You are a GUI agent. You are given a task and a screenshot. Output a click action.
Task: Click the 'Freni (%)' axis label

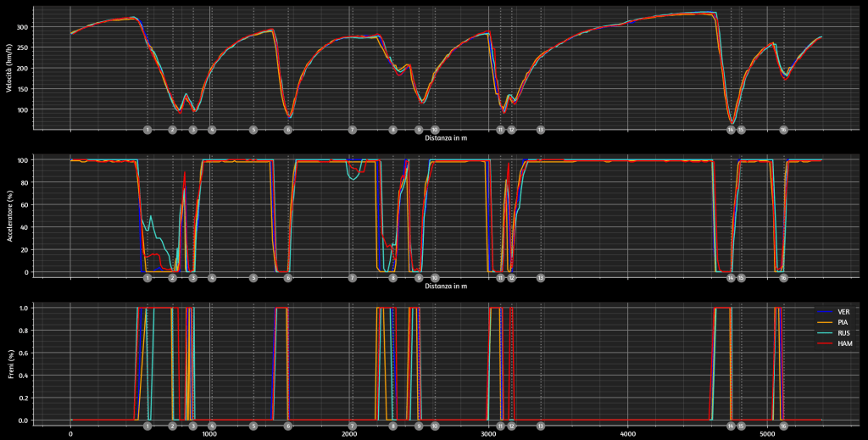click(x=10, y=364)
